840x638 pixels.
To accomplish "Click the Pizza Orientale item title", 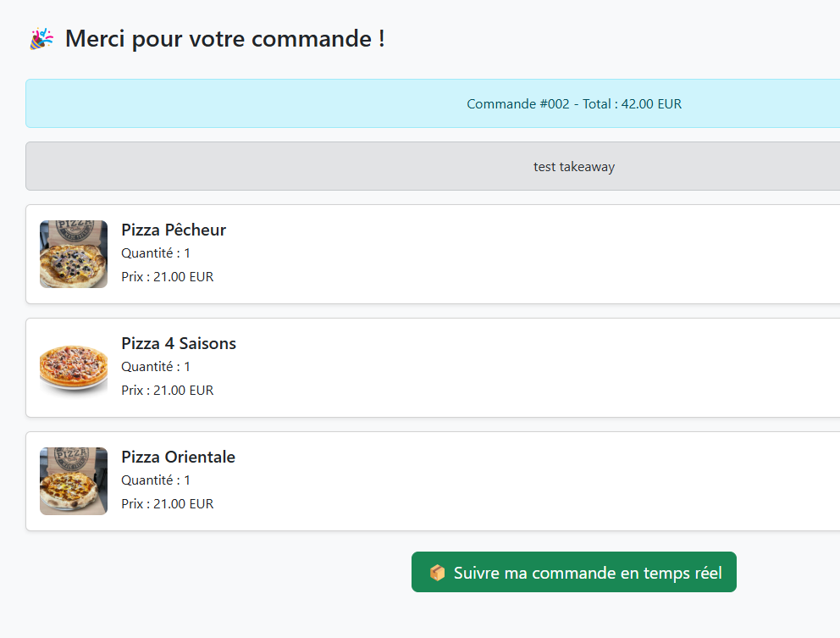I will coord(178,457).
